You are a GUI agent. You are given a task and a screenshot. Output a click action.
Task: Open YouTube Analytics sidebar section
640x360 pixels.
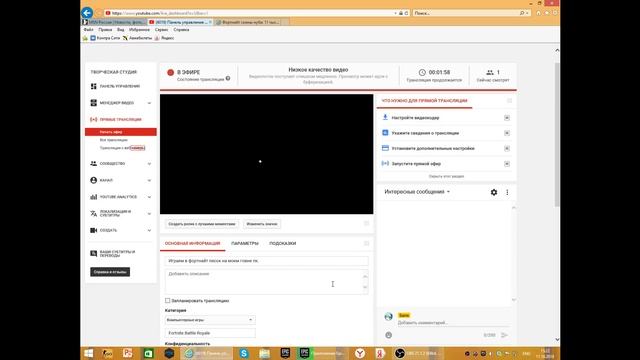click(x=114, y=197)
